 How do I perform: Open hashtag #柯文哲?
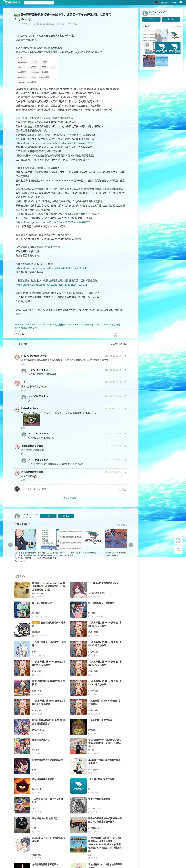(32, 328)
